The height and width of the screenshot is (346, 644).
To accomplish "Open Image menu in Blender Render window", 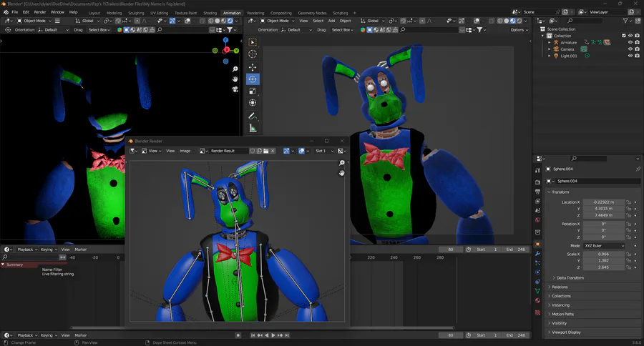I will (x=185, y=151).
